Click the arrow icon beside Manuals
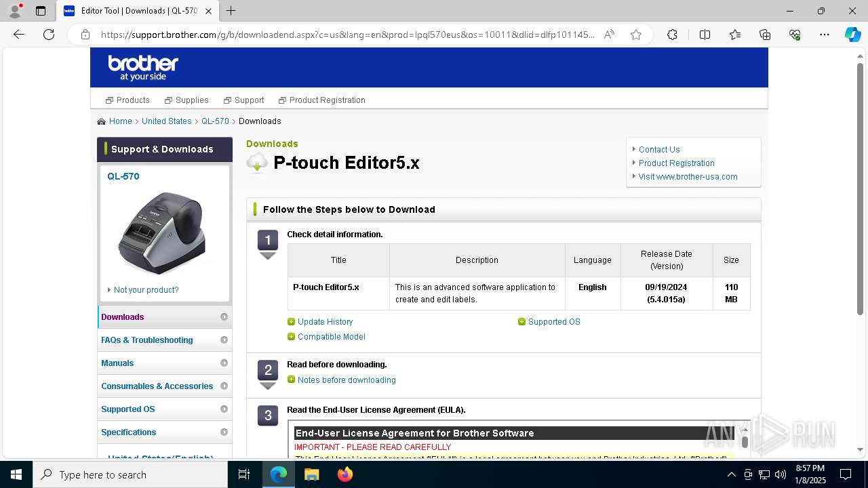Image resolution: width=868 pixels, height=488 pixels. pos(224,363)
